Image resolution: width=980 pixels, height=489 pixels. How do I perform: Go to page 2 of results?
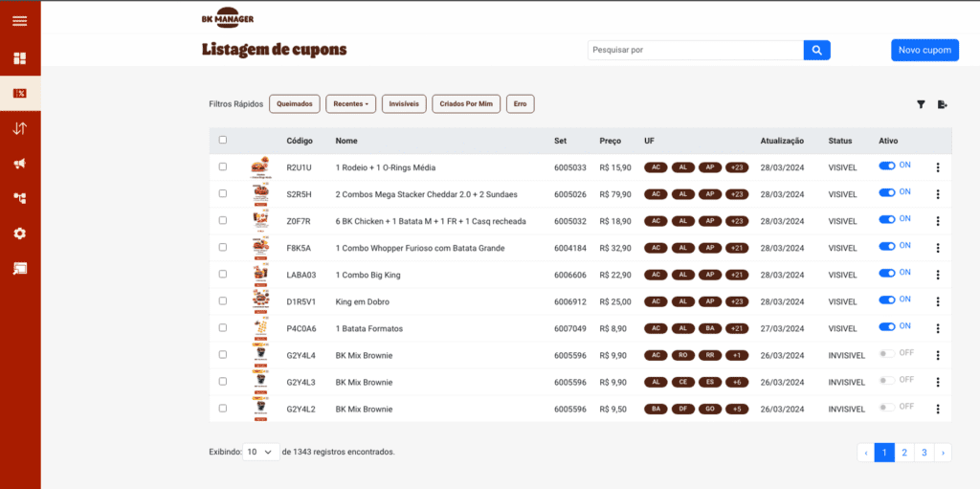point(904,452)
